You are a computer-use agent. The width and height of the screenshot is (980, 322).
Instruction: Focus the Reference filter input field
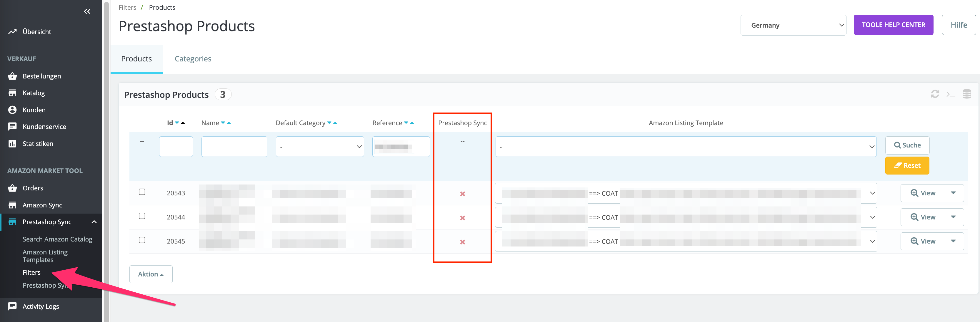(401, 146)
